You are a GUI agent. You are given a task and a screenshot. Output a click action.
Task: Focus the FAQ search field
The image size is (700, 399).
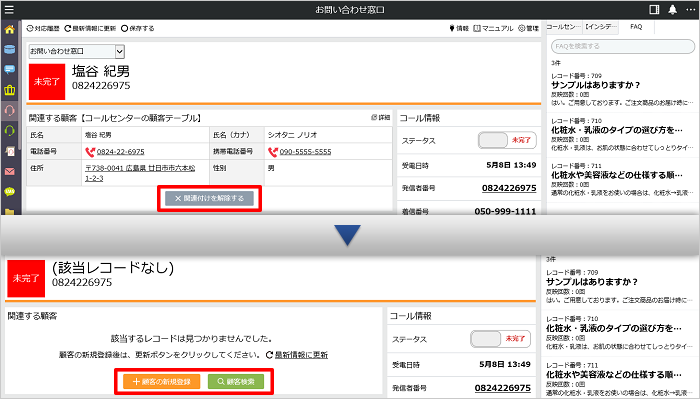pyautogui.click(x=623, y=46)
